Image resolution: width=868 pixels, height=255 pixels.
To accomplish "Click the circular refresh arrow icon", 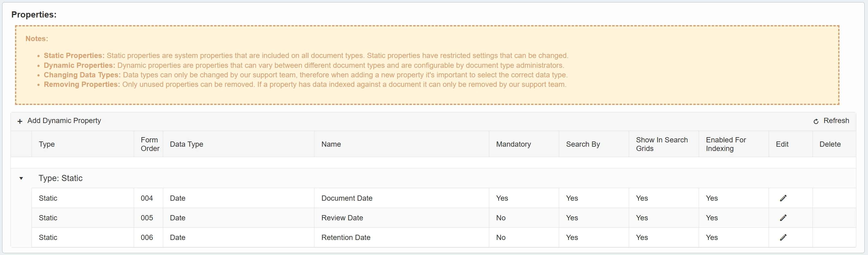I will tap(816, 122).
